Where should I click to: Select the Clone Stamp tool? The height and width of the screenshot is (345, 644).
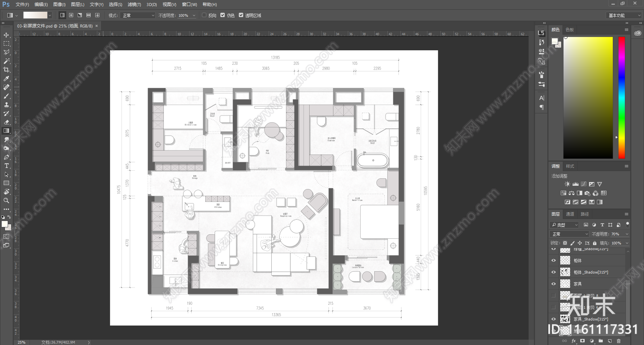(6, 105)
